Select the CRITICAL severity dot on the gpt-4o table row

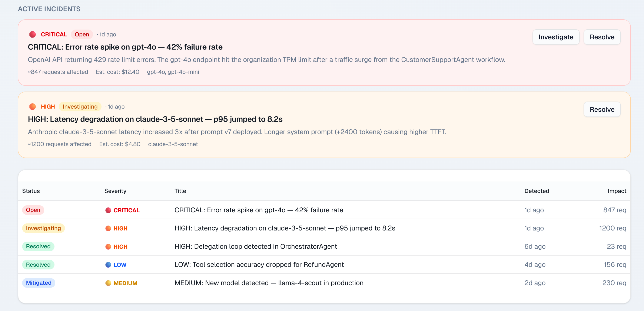pos(108,210)
